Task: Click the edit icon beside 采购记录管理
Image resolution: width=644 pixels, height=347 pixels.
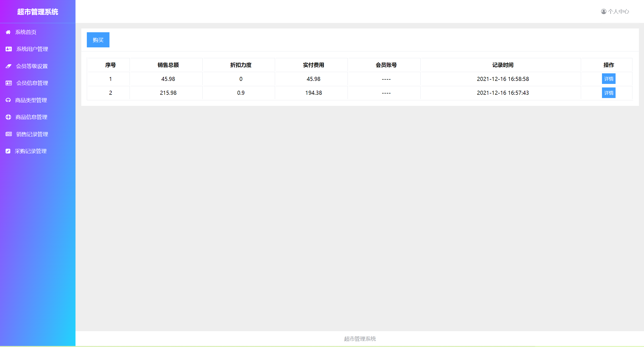Action: (8, 151)
